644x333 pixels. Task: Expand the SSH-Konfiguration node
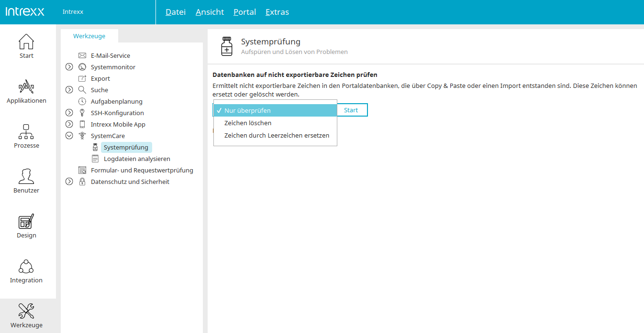(x=69, y=113)
